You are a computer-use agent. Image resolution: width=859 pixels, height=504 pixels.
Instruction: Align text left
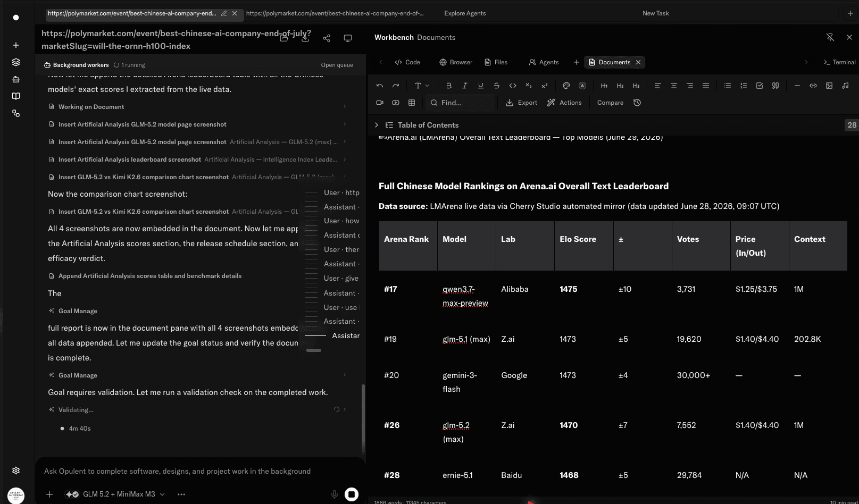tap(658, 86)
